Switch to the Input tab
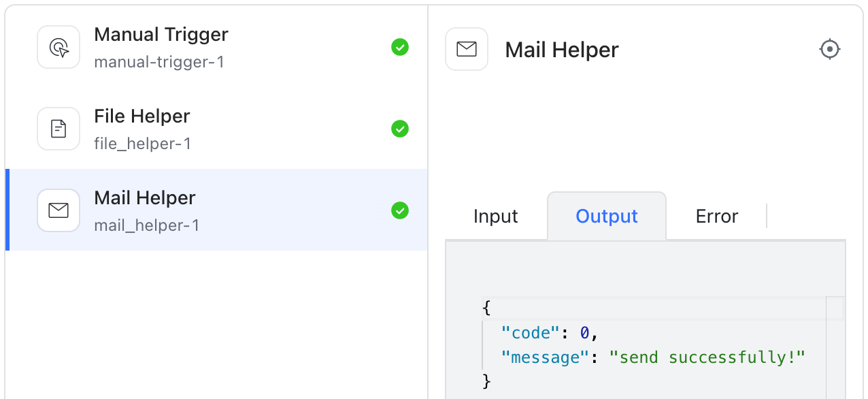Image resolution: width=868 pixels, height=399 pixels. tap(495, 216)
